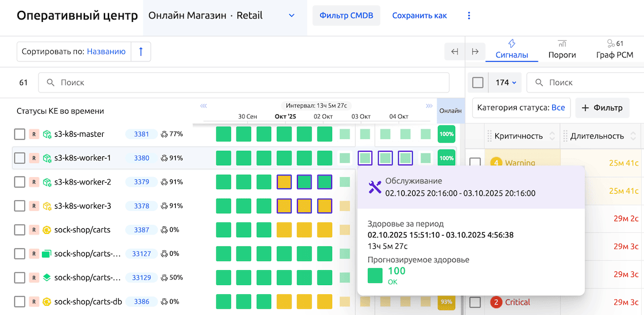Screen dimensions: 644x315
Task: Switch to the Пороги tab
Action: click(562, 50)
